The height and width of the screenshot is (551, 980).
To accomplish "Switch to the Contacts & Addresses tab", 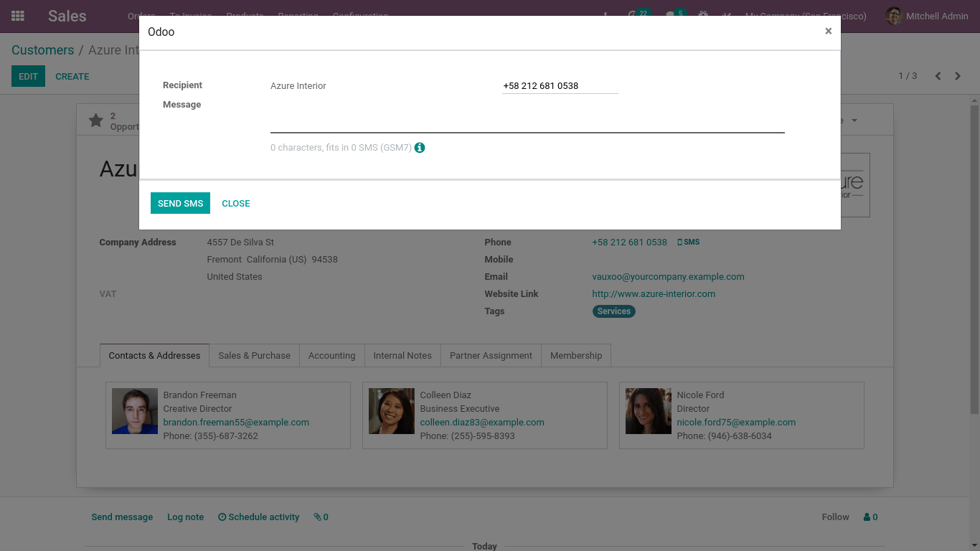I will (x=154, y=355).
